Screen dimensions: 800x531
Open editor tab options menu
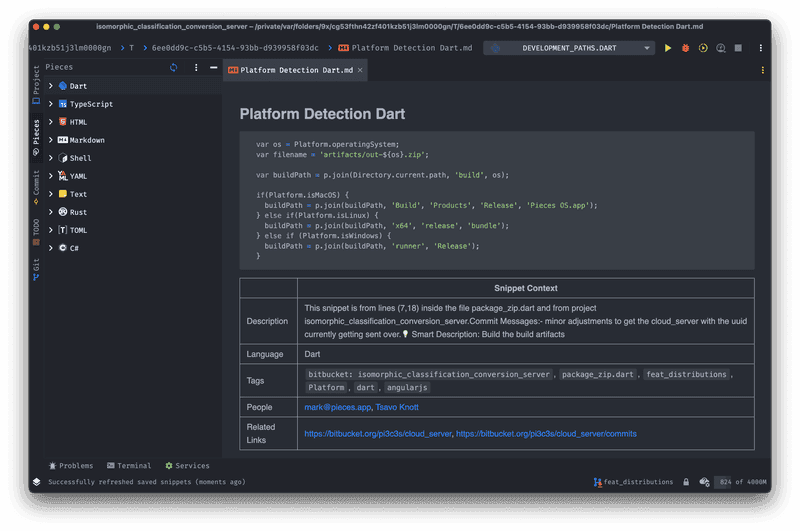coord(762,70)
